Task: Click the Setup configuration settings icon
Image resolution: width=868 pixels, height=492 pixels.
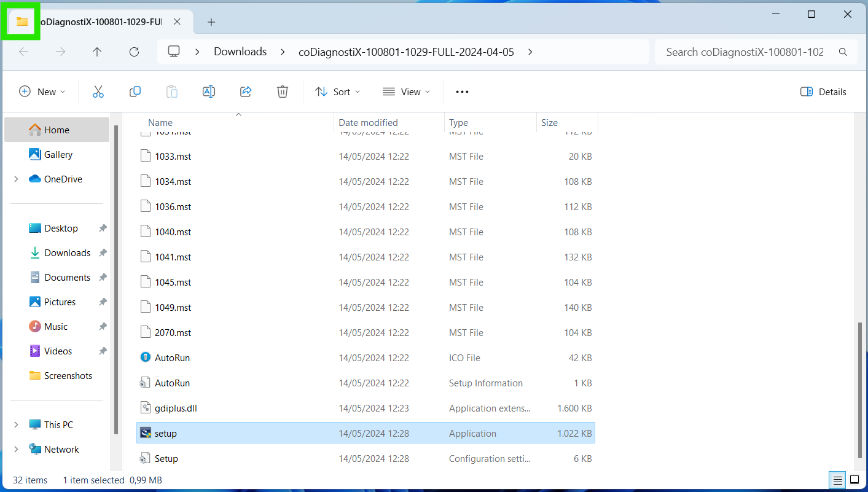Action: [146, 458]
